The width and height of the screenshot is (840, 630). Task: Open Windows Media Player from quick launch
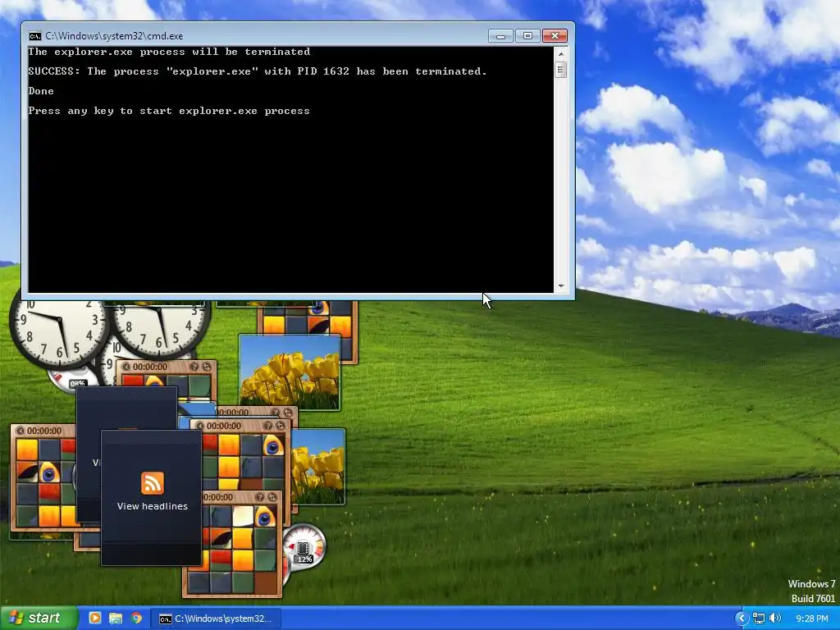tap(95, 619)
